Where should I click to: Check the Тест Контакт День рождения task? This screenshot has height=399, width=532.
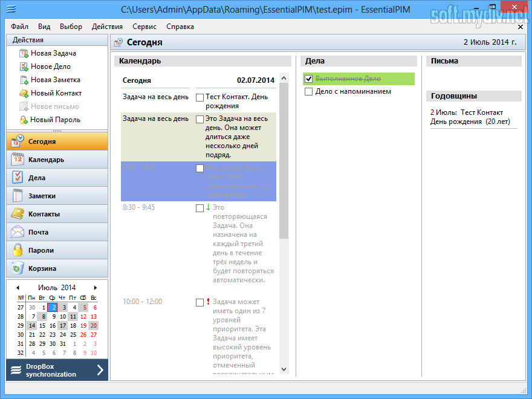click(x=200, y=98)
